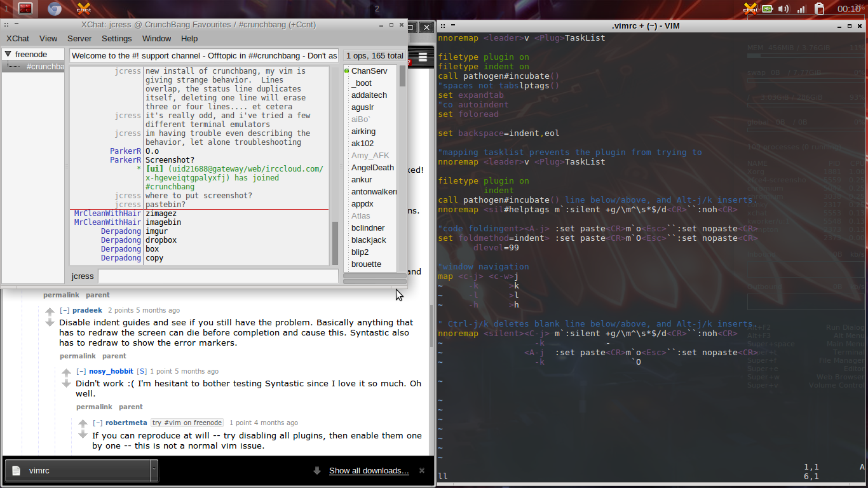The width and height of the screenshot is (868, 488).
Task: Downvote robertmeta's comment
Action: click(x=83, y=435)
